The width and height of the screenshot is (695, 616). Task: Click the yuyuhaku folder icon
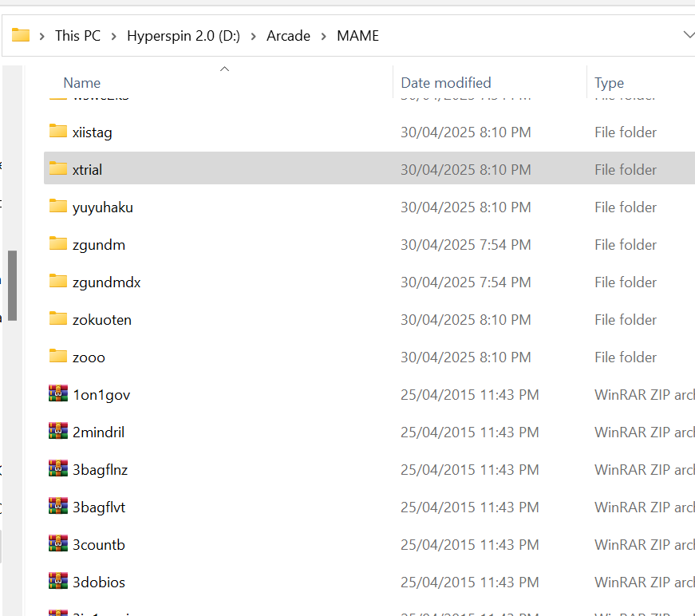[58, 206]
